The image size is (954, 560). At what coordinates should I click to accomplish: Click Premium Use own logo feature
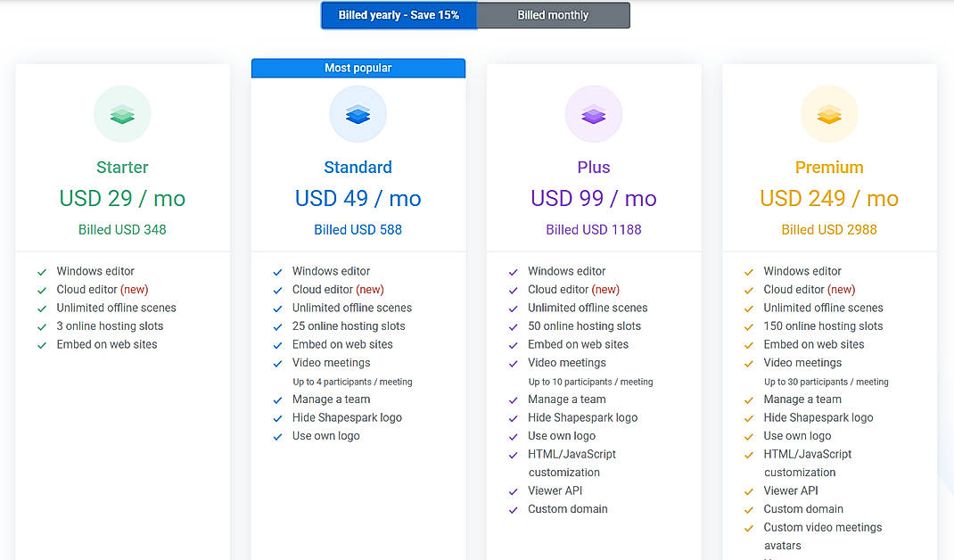pyautogui.click(x=797, y=436)
